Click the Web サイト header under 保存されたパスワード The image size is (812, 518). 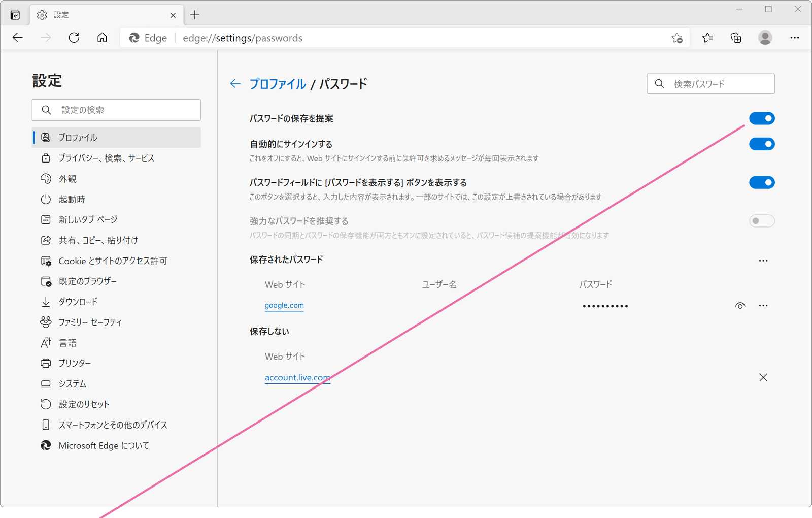285,284
